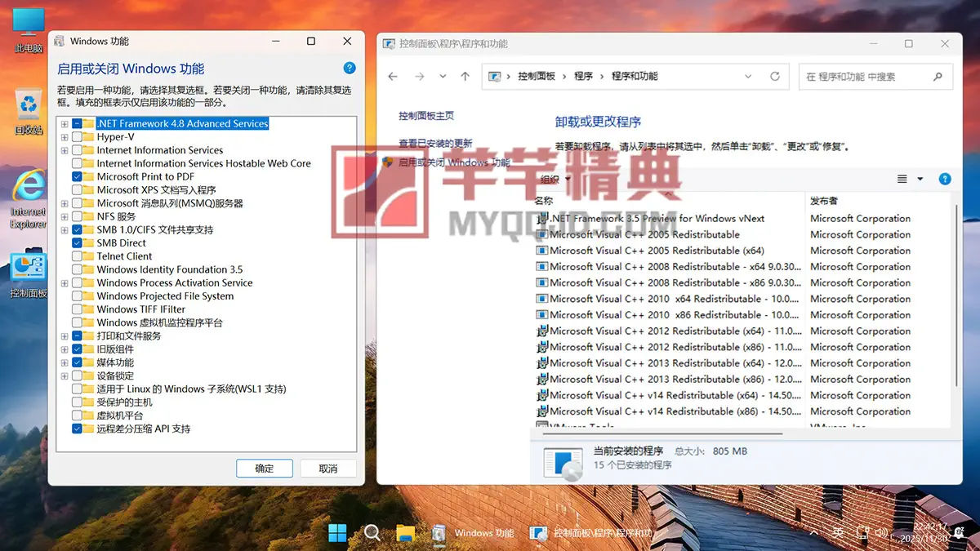The width and height of the screenshot is (980, 551).
Task: Open File Explorer from the taskbar
Action: (x=406, y=533)
